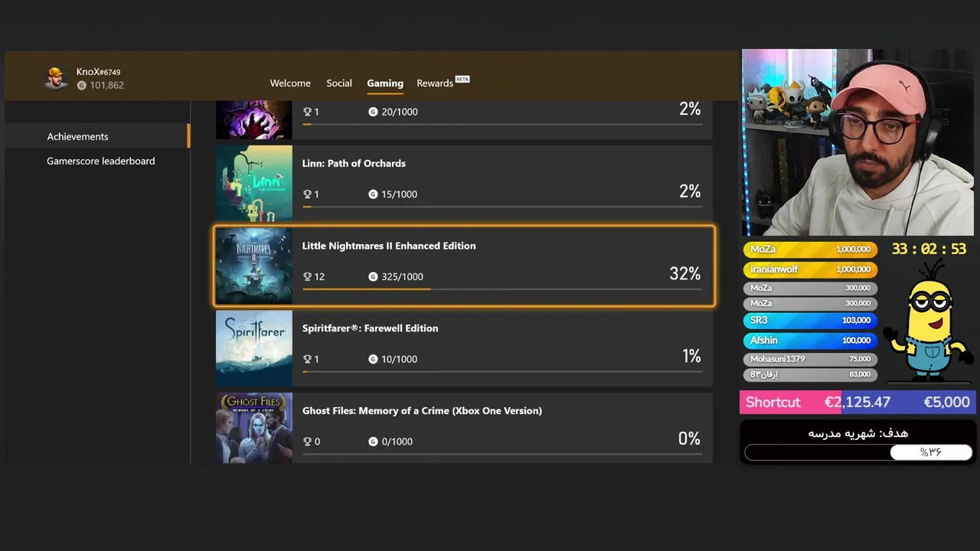
Task: Click trophy icon in Linn: Path of Orchards row
Action: tap(307, 194)
